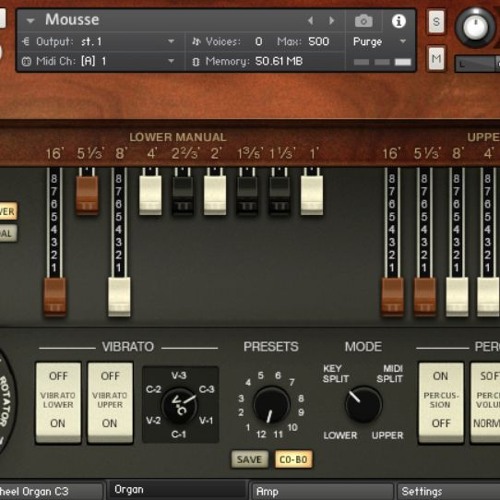Toggle the CO-BO preset button
This screenshot has width=500, height=500.
point(293,459)
